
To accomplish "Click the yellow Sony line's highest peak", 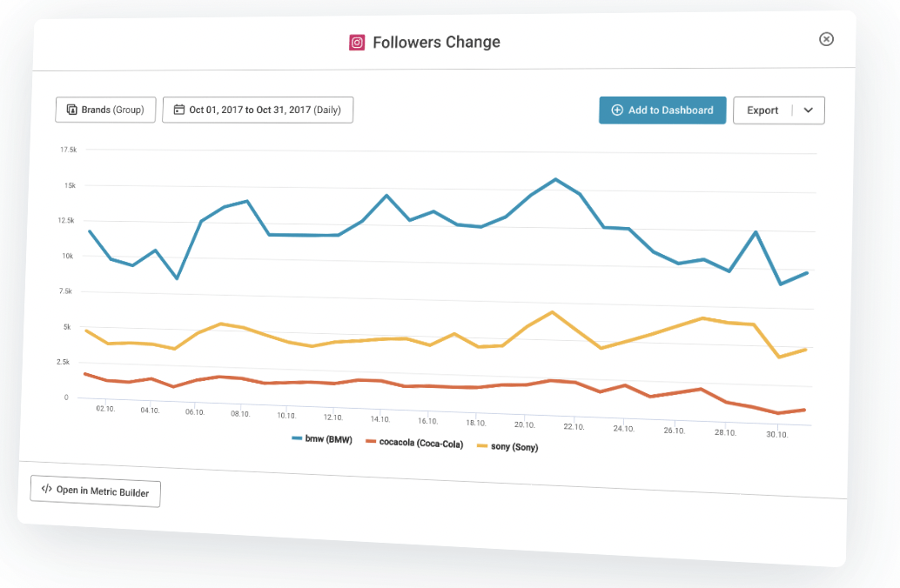I will (552, 312).
